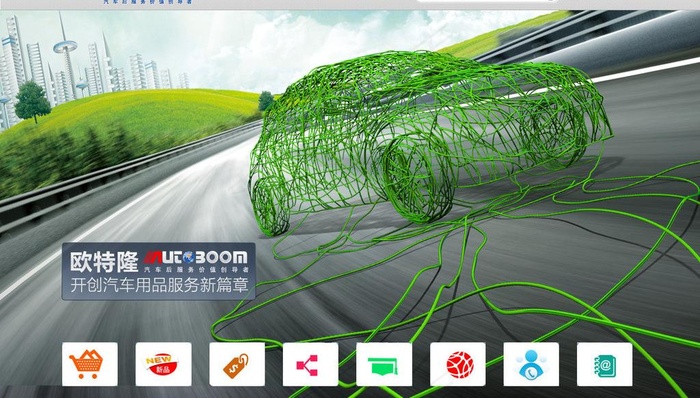Focus the search field at the top edge

(x=488, y=1)
